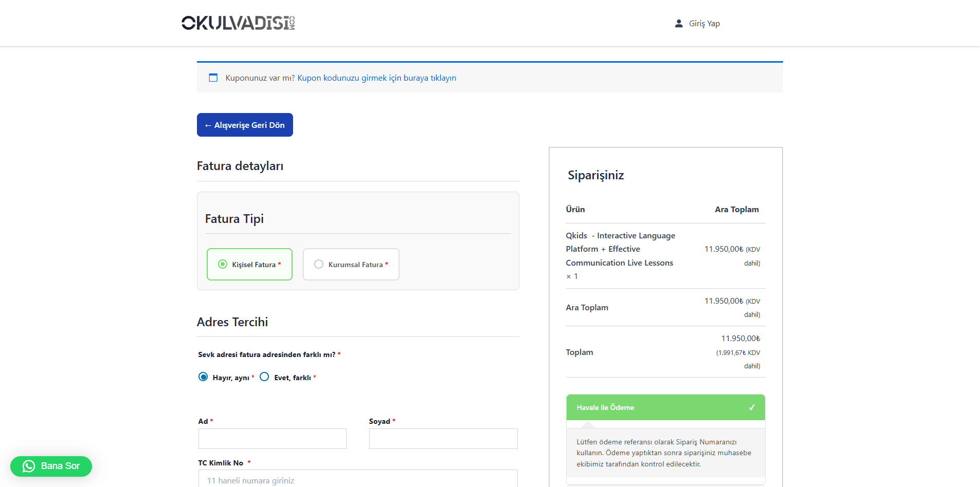Viewport: 980px width, 487px height.
Task: Click the Ad input field
Action: pyautogui.click(x=271, y=438)
